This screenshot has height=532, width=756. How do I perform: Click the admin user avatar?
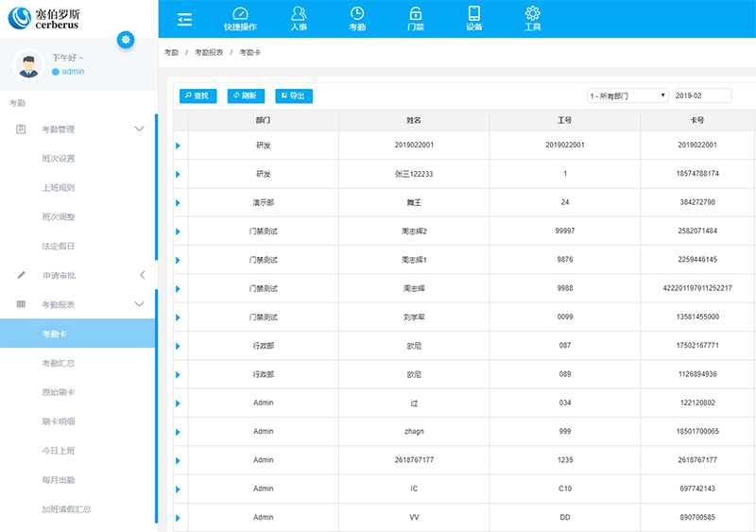pyautogui.click(x=30, y=65)
